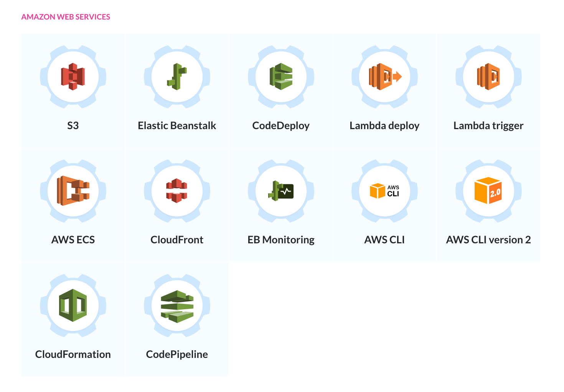Choose the AWS ECS icon

click(x=73, y=191)
